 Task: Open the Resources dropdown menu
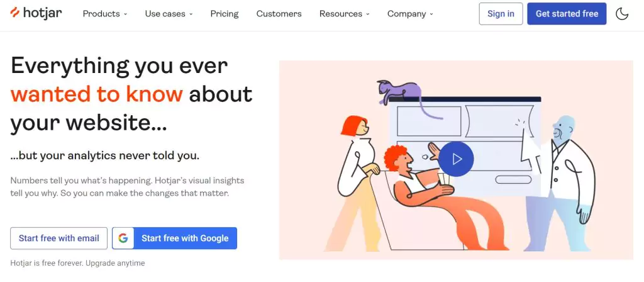(344, 14)
